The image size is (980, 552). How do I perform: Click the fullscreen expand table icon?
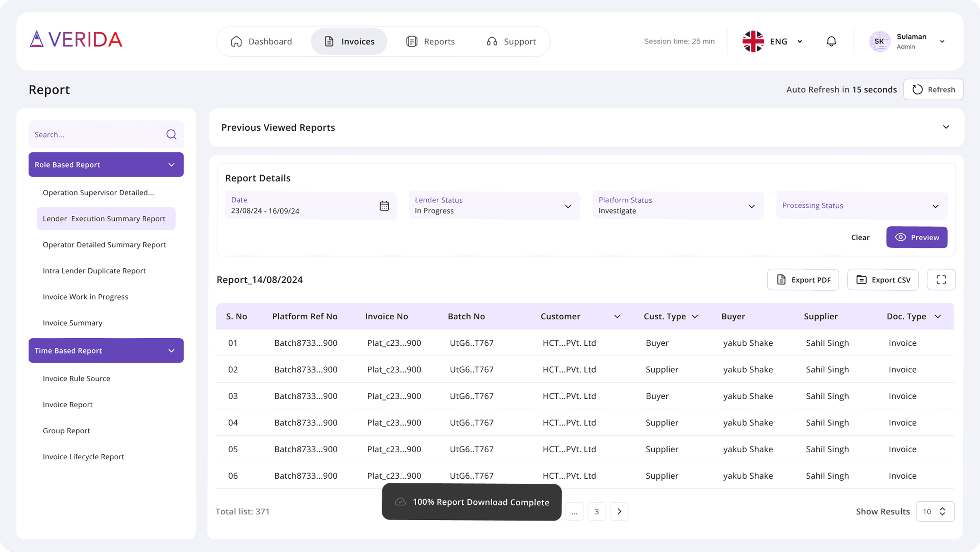pos(941,280)
